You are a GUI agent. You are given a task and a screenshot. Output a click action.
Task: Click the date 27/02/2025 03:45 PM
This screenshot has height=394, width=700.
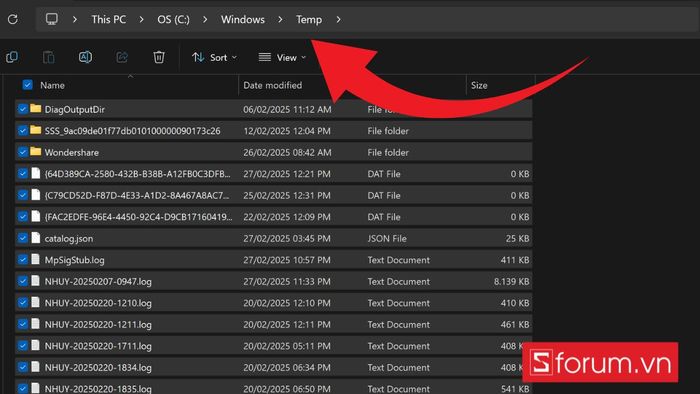point(287,238)
